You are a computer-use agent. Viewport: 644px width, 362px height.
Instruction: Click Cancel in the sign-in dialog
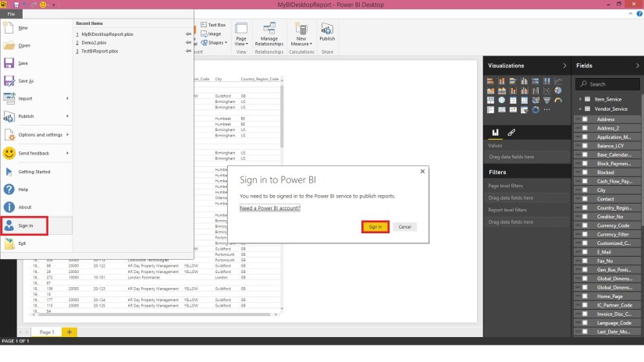click(404, 226)
